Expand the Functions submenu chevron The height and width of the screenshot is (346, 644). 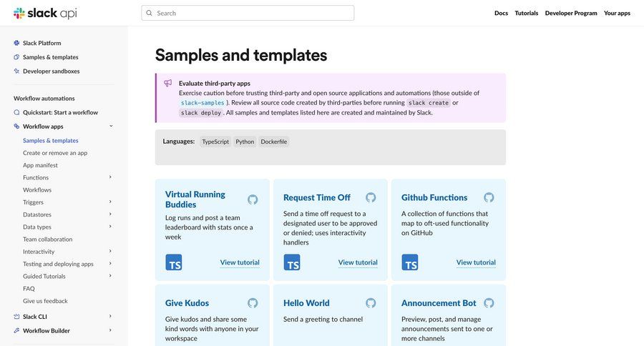coord(110,177)
